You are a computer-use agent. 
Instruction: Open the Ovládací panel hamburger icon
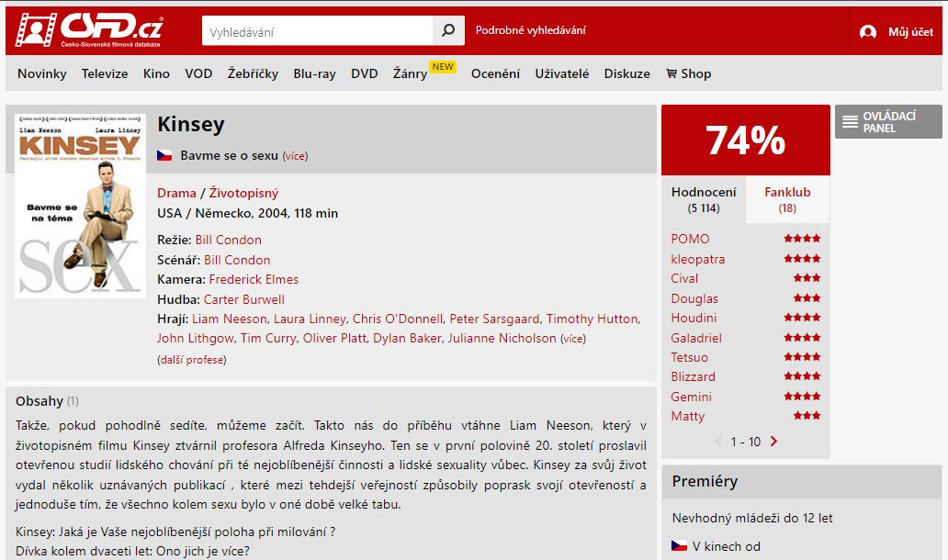point(850,122)
